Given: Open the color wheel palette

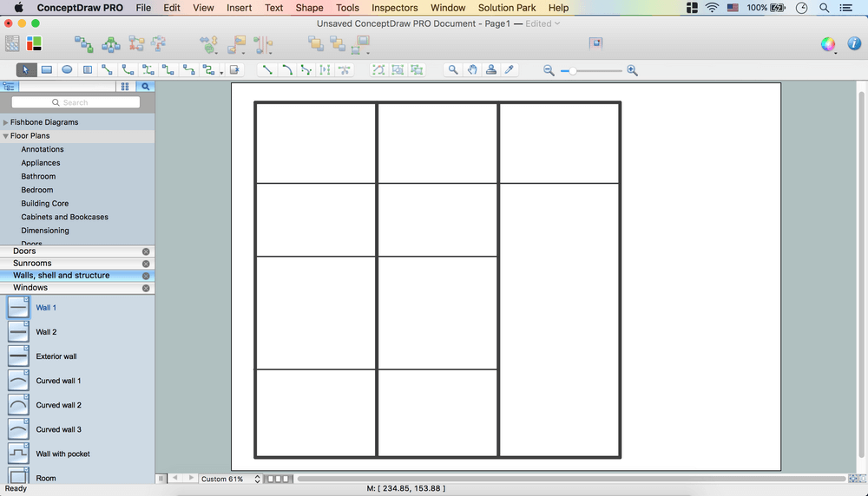Looking at the screenshot, I should pos(828,44).
